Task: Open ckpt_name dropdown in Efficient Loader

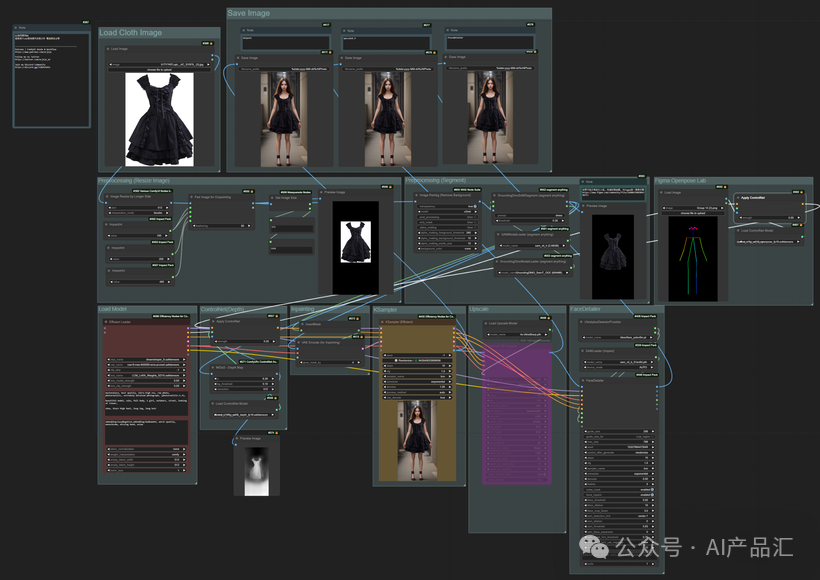Action: 146,359
